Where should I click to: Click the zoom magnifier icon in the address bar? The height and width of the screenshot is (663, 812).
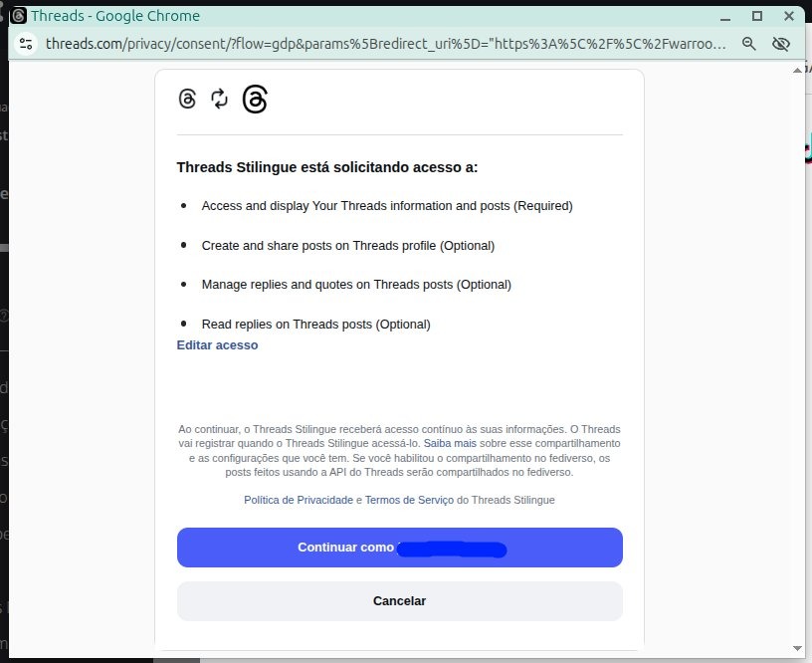click(749, 44)
